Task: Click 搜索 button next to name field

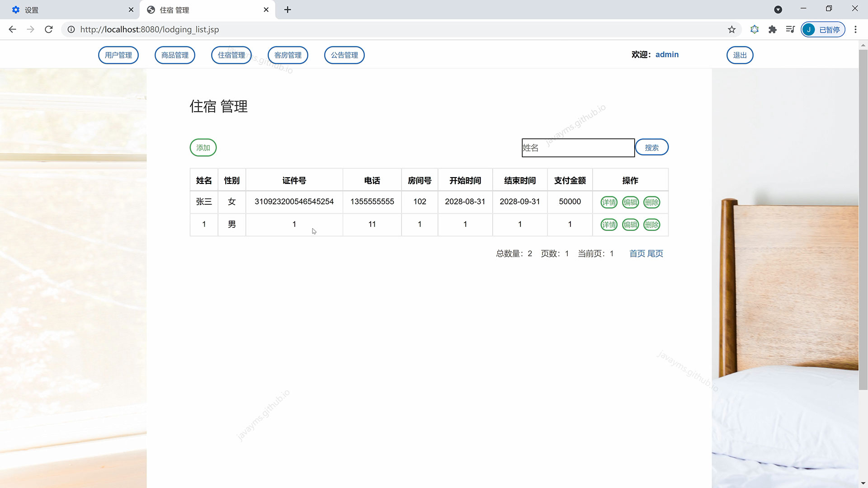Action: 651,147
